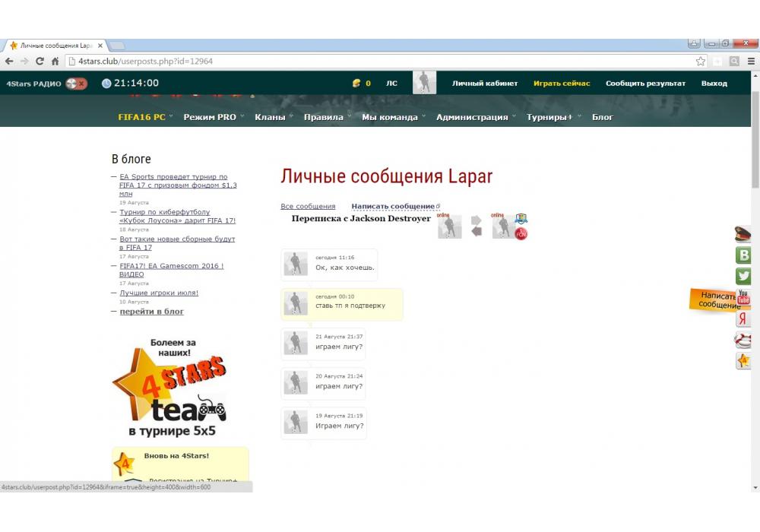
Task: Open the Блог menu item
Action: coord(602,117)
